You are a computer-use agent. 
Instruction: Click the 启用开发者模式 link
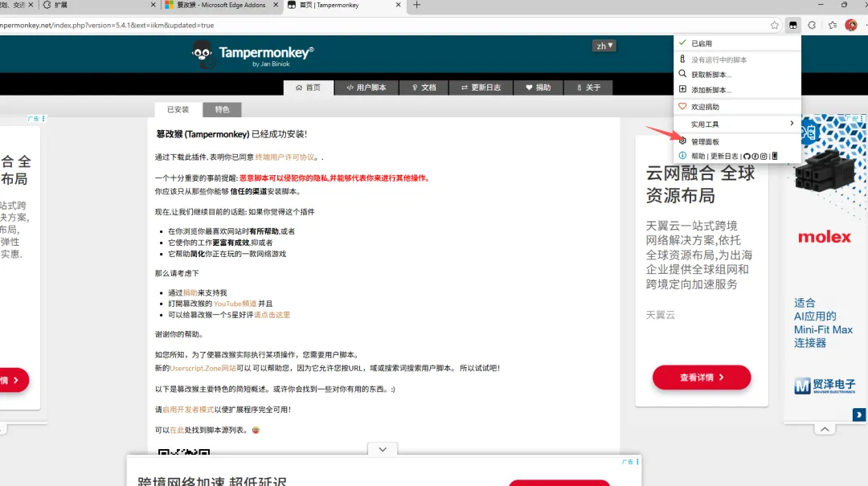click(x=188, y=410)
